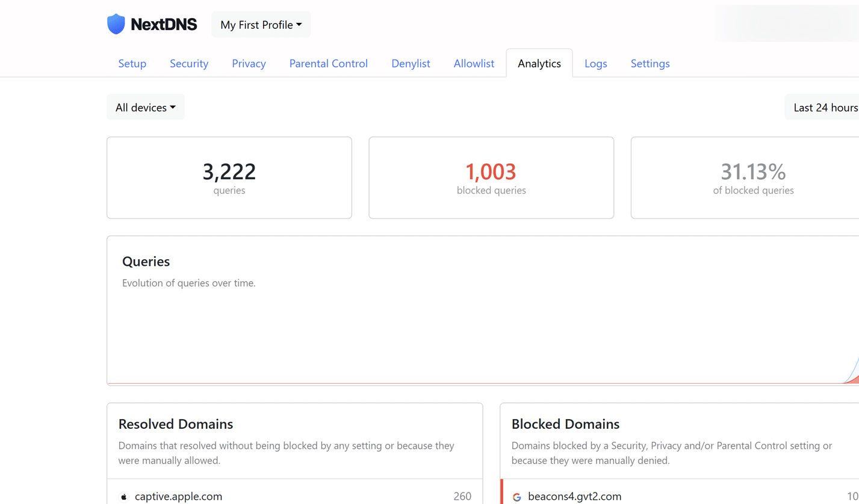Open the Settings tab
Screen dimensions: 859x504
[650, 64]
